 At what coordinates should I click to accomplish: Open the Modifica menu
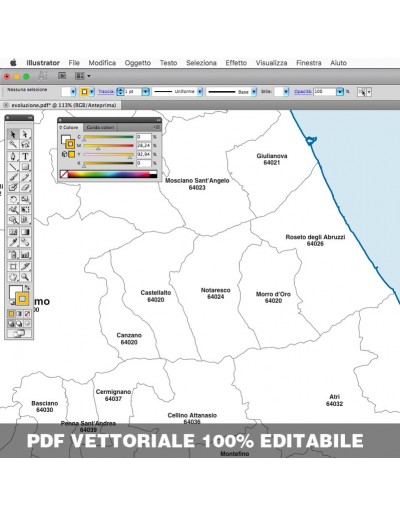click(x=102, y=63)
